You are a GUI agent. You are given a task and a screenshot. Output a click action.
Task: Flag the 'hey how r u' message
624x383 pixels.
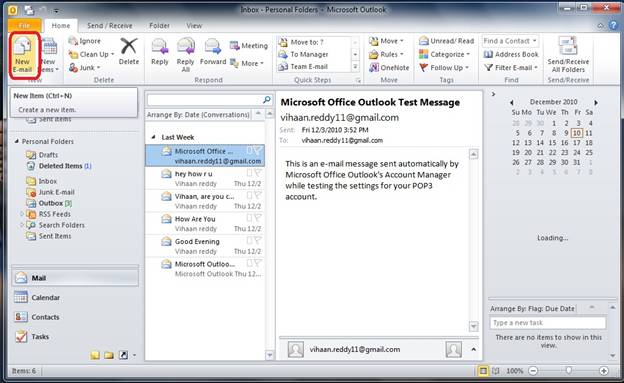(x=257, y=173)
